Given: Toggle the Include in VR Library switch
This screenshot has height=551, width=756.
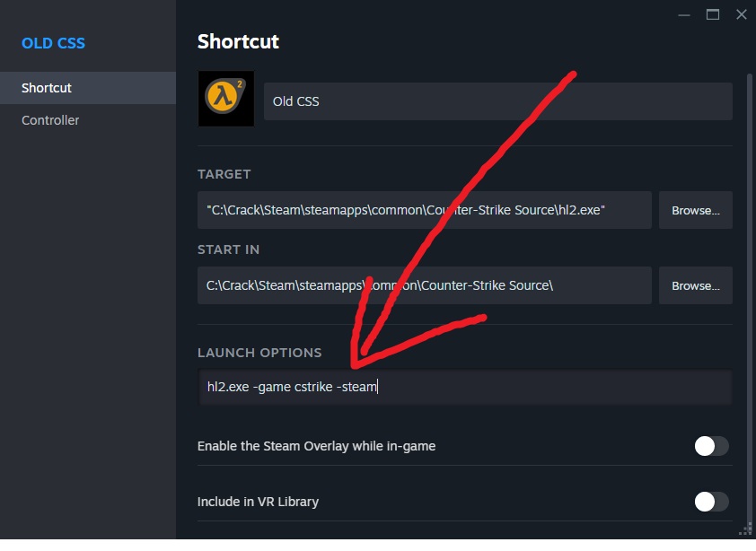Looking at the screenshot, I should pos(711,502).
